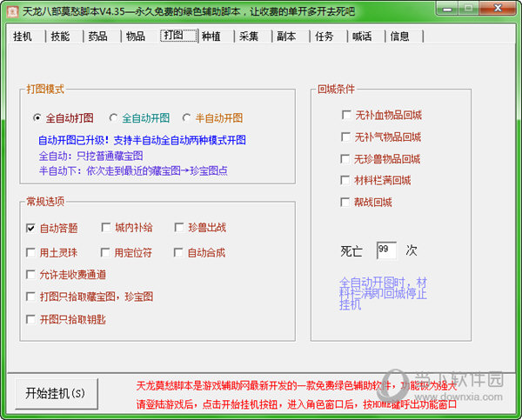
Task: Open the 副本 tab
Action: click(x=286, y=36)
